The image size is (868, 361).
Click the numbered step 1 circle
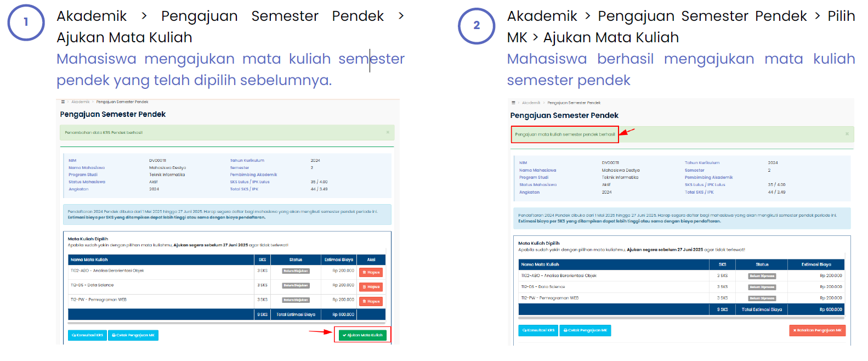tap(26, 22)
